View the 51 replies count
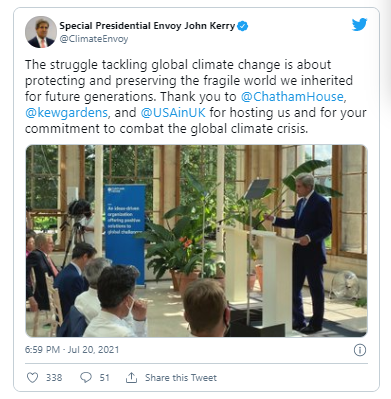Screen dimensions: 391x399 104,378
